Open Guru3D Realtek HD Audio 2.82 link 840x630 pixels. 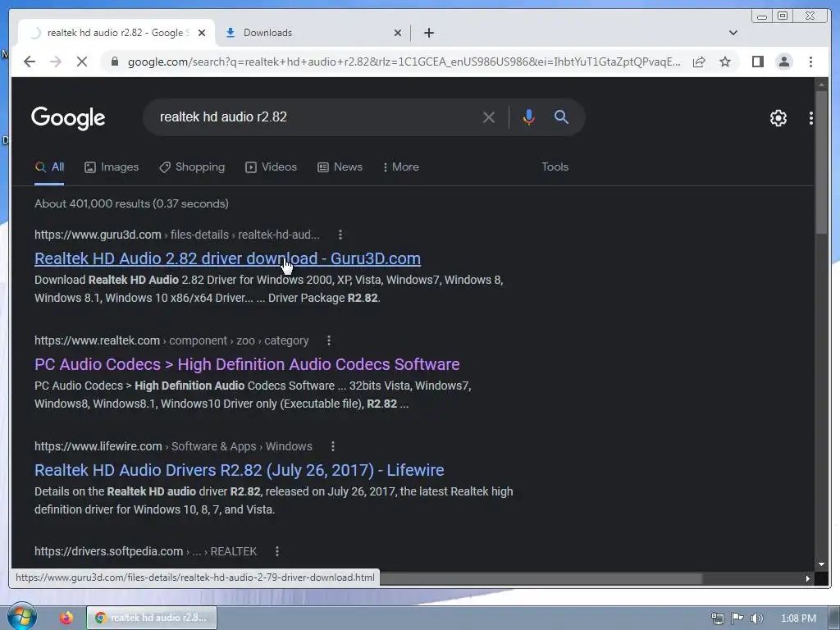[228, 258]
